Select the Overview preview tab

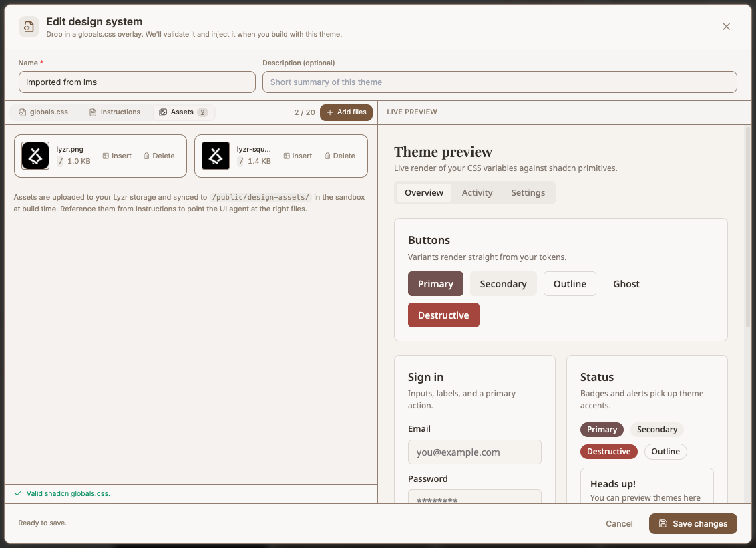[424, 193]
